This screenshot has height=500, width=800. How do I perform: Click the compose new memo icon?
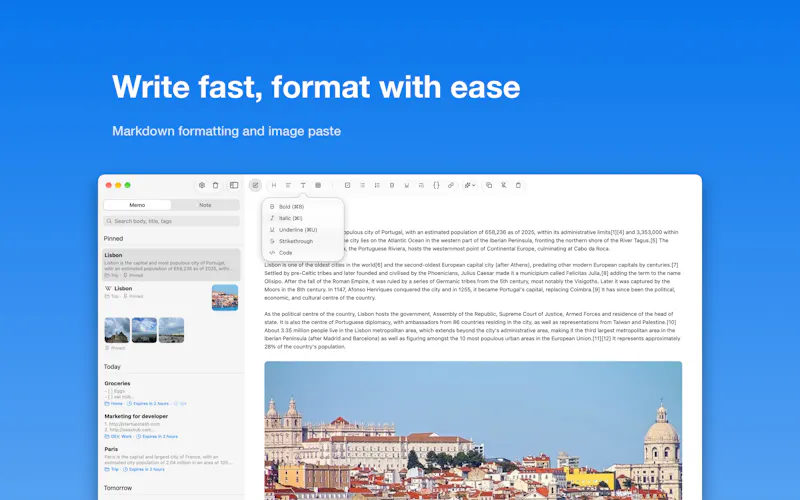tap(255, 185)
